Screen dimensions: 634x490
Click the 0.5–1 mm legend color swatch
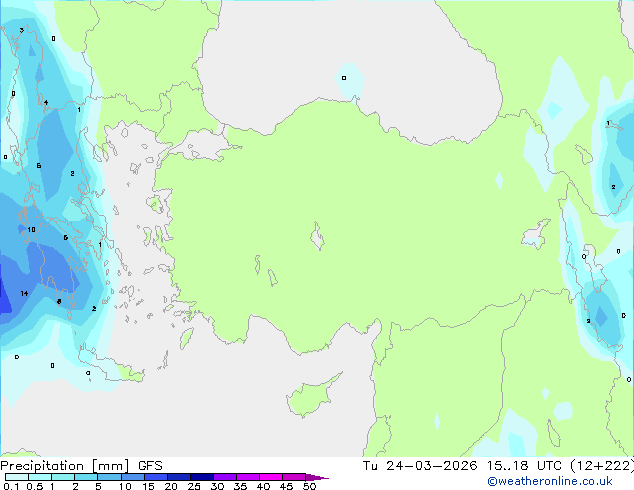click(40, 477)
